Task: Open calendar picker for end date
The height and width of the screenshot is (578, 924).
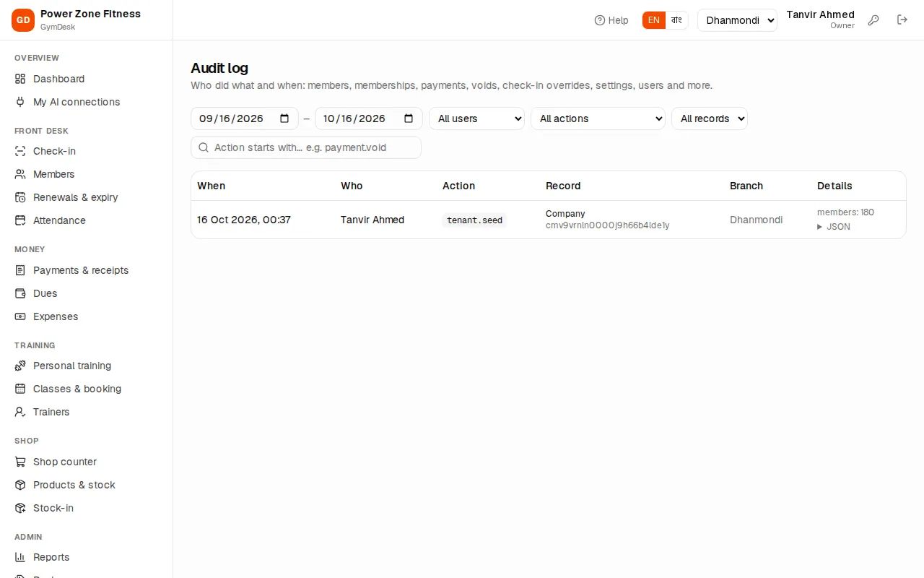Action: (409, 118)
